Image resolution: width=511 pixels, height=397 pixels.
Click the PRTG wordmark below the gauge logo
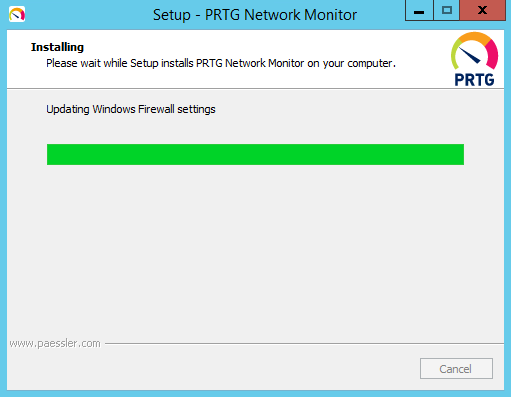coord(474,80)
